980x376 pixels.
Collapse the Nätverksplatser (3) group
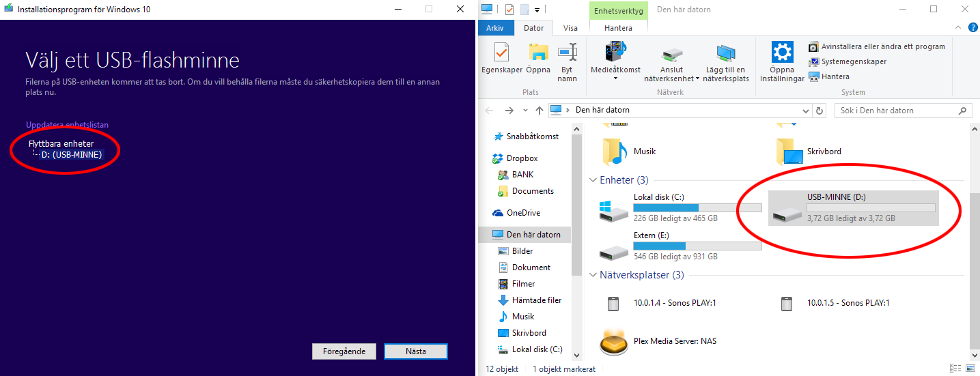click(x=593, y=275)
